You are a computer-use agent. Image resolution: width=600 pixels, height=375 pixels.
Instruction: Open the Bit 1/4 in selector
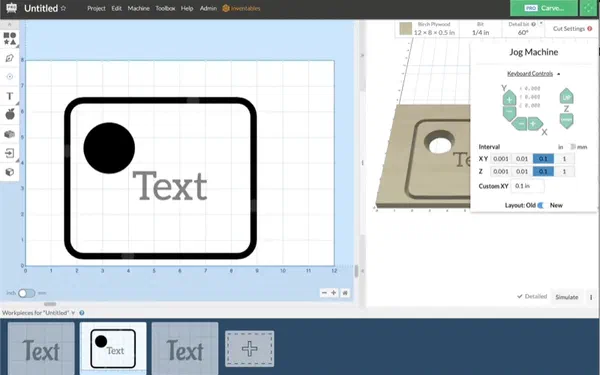pos(480,29)
